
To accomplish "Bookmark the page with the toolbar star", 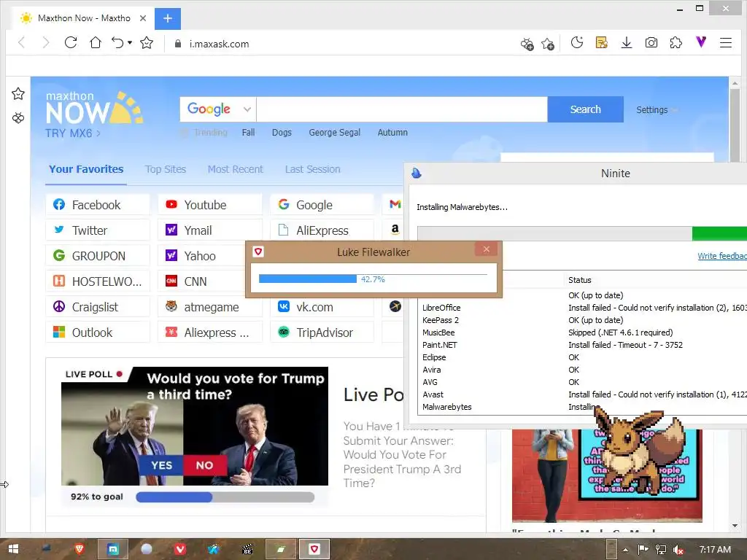I will pyautogui.click(x=147, y=43).
